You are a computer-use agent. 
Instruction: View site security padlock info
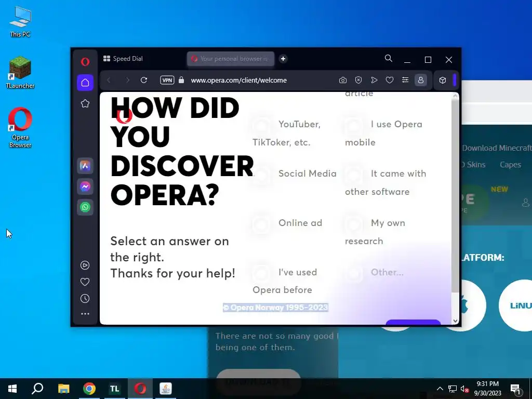point(181,80)
